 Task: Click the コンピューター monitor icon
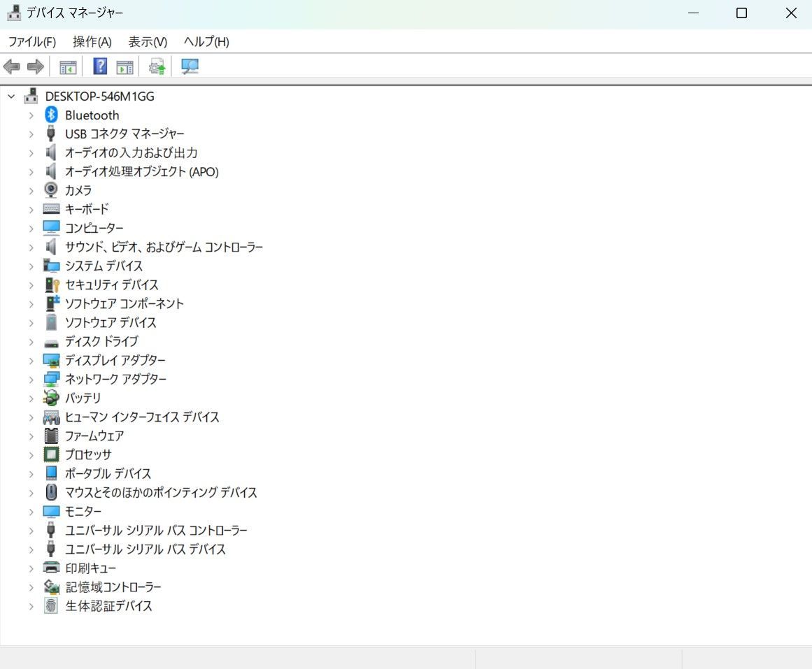(x=51, y=228)
